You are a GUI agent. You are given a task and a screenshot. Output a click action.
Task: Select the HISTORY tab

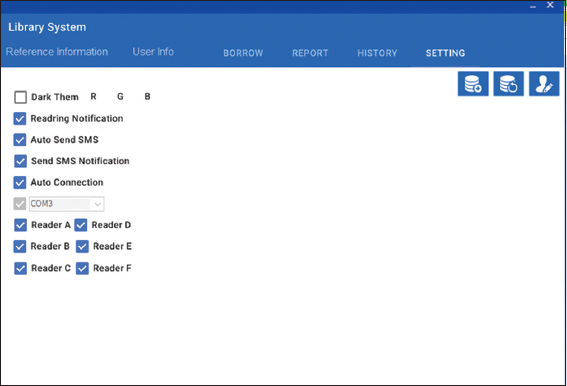click(377, 53)
